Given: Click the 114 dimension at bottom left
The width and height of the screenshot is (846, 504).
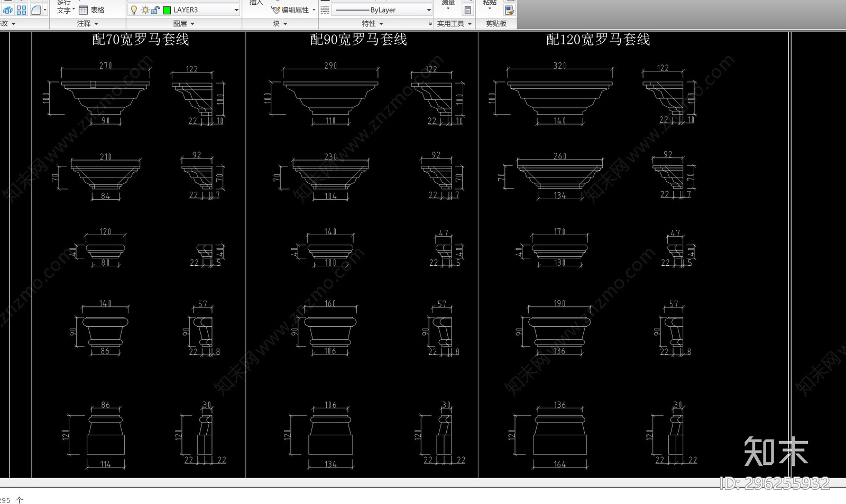Looking at the screenshot, I should tap(106, 464).
